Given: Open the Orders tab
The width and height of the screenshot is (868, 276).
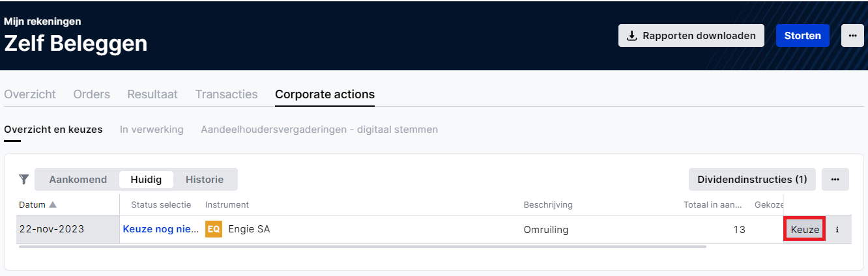Looking at the screenshot, I should [x=92, y=94].
